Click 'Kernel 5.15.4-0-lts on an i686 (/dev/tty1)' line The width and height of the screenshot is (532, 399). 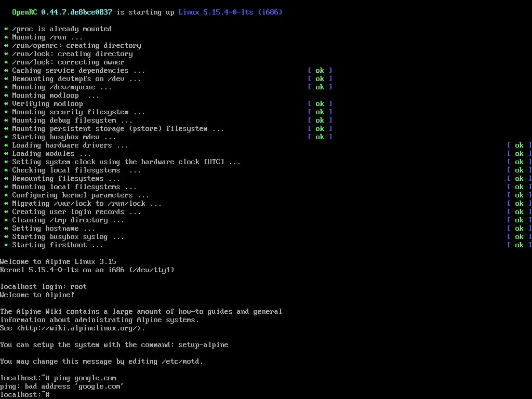[x=87, y=270]
